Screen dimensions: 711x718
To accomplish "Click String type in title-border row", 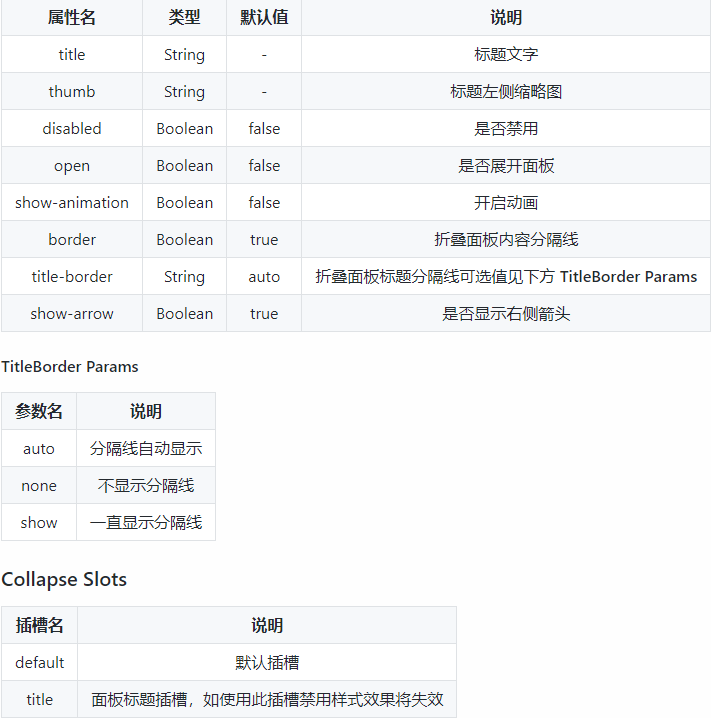I will tap(185, 277).
